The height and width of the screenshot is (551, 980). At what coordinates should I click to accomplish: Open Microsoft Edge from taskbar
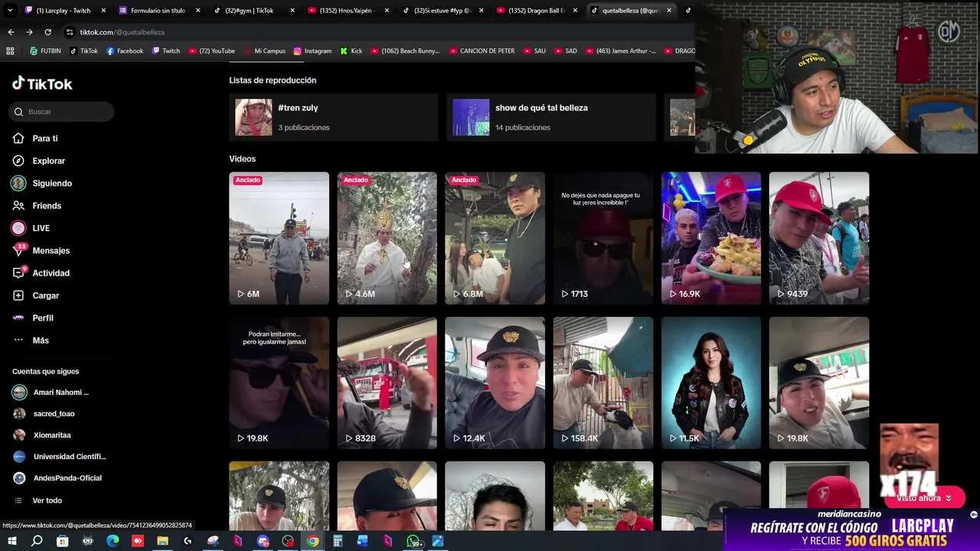pyautogui.click(x=113, y=541)
